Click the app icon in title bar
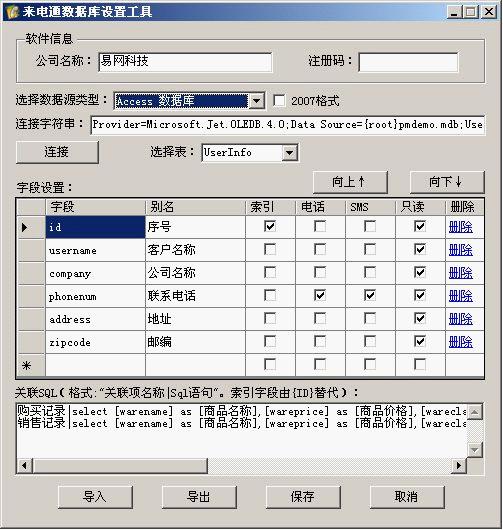The width and height of the screenshot is (503, 530). click(x=12, y=12)
